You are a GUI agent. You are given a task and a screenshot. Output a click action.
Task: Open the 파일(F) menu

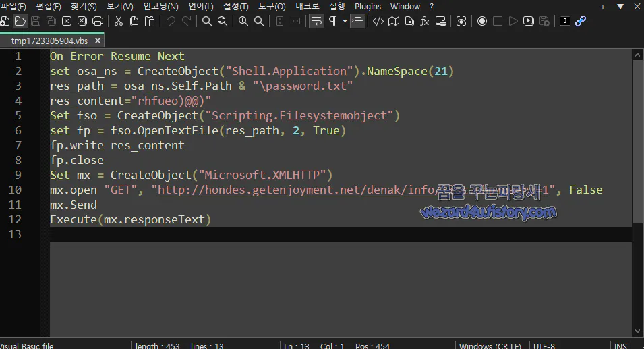pyautogui.click(x=13, y=6)
